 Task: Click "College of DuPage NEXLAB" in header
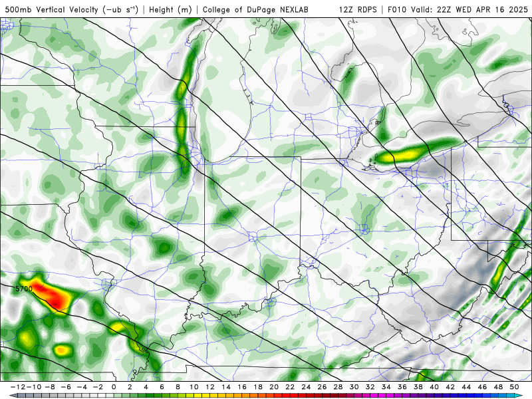click(255, 9)
